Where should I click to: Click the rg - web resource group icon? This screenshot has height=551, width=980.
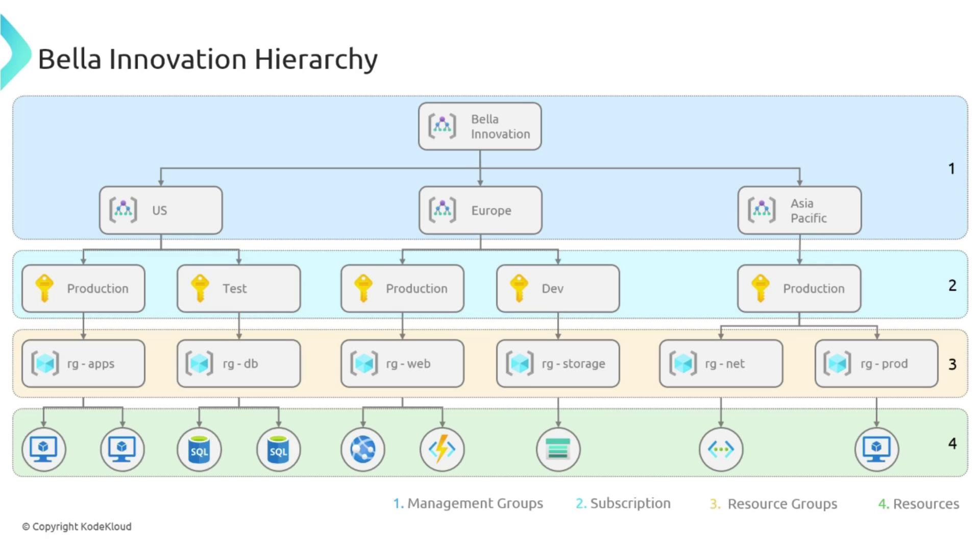[x=364, y=363]
